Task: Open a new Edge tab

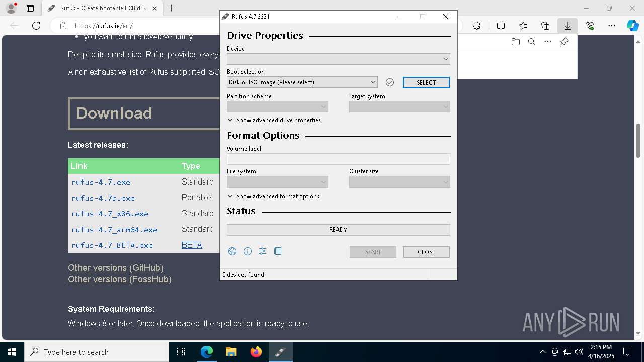Action: [172, 8]
